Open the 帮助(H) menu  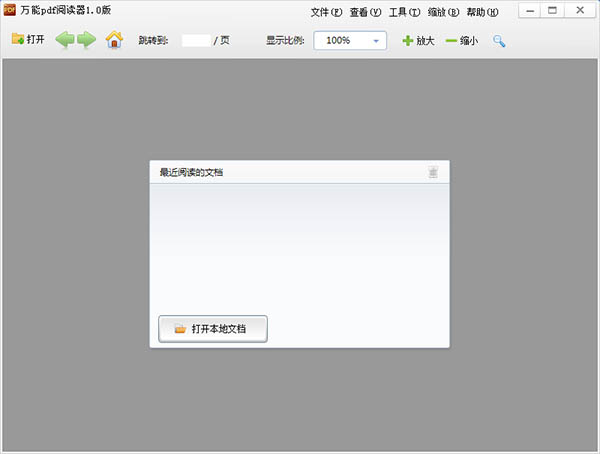pyautogui.click(x=482, y=13)
